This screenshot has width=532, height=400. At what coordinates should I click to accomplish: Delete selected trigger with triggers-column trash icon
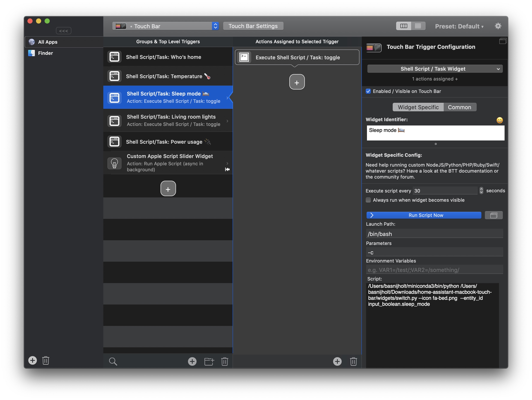(224, 361)
